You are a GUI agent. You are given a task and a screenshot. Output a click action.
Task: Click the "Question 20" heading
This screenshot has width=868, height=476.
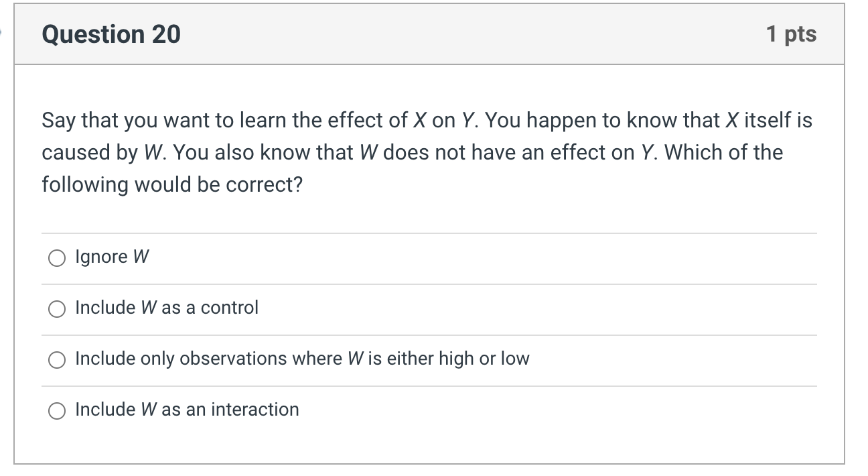click(x=111, y=34)
